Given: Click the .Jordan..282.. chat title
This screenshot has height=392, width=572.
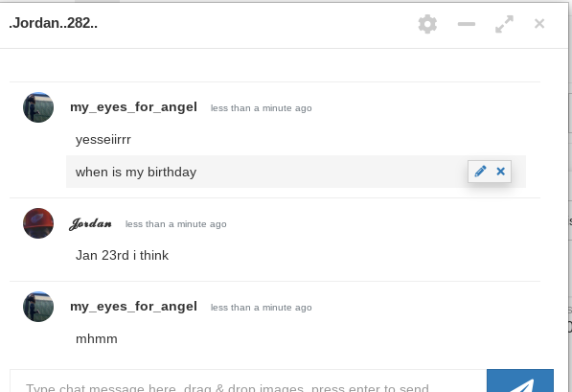Looking at the screenshot, I should point(54,23).
